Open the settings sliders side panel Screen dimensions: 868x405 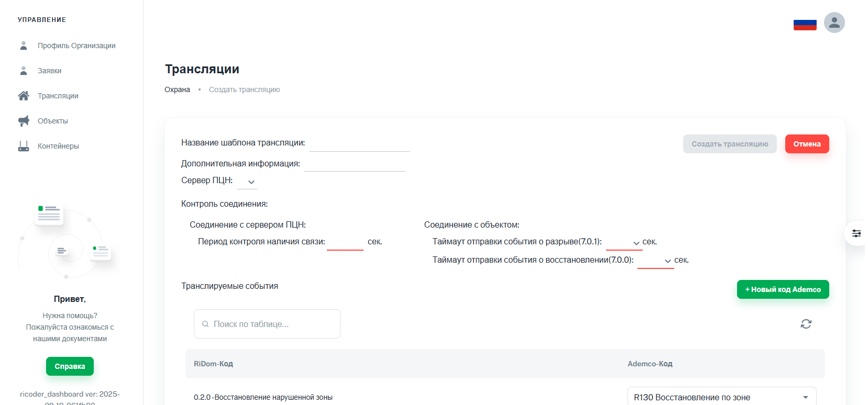click(x=856, y=233)
